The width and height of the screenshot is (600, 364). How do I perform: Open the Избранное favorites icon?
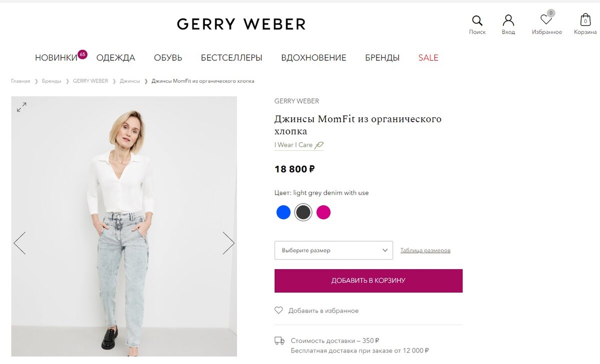click(546, 20)
